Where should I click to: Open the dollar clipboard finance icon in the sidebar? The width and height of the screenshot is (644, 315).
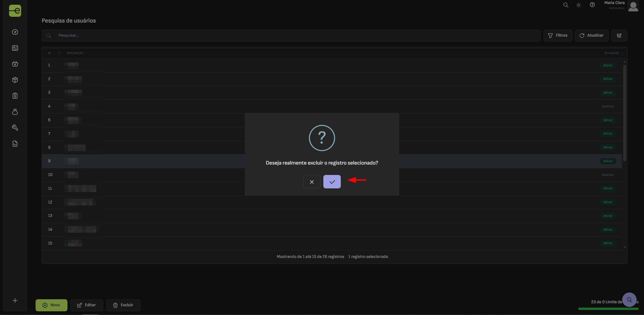click(15, 96)
